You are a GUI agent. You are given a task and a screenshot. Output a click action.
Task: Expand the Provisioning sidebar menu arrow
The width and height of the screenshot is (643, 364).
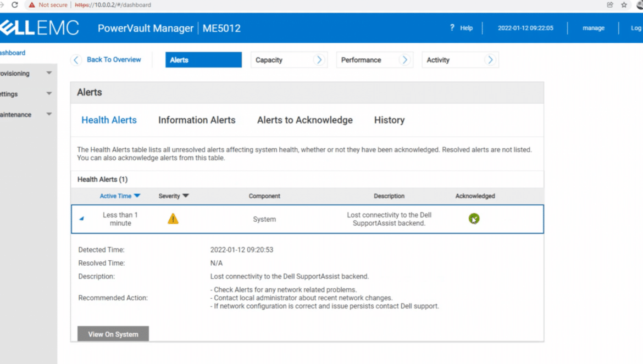pyautogui.click(x=49, y=73)
